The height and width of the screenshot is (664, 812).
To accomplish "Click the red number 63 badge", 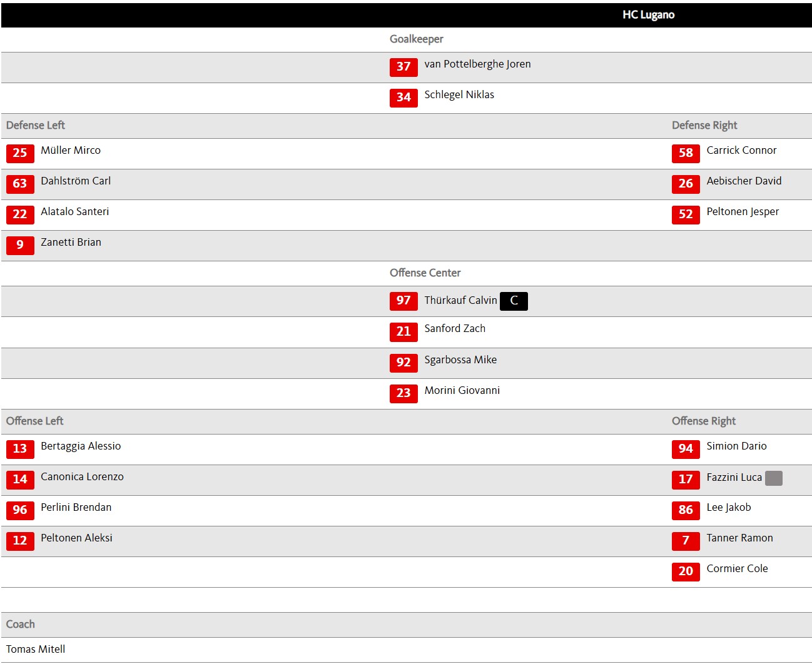I will 20,184.
